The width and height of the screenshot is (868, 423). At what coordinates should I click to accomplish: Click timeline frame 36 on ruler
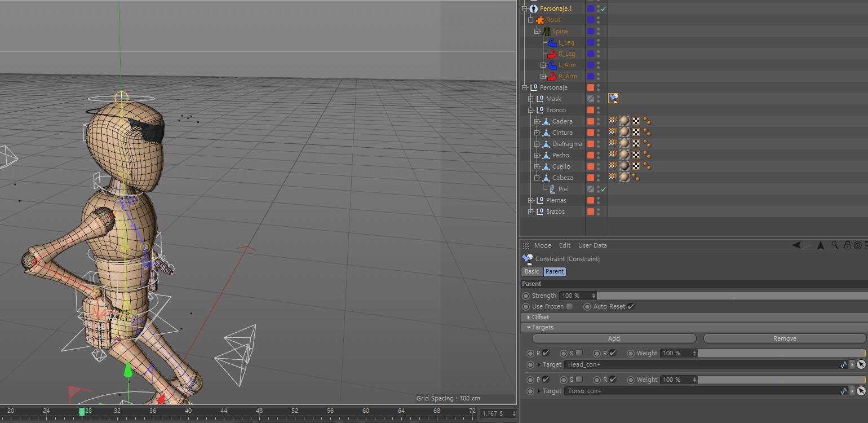153,411
